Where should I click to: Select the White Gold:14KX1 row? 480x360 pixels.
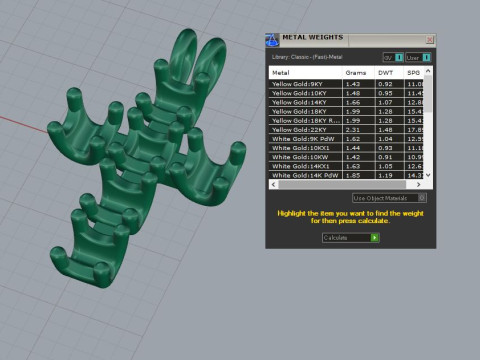pyautogui.click(x=346, y=166)
